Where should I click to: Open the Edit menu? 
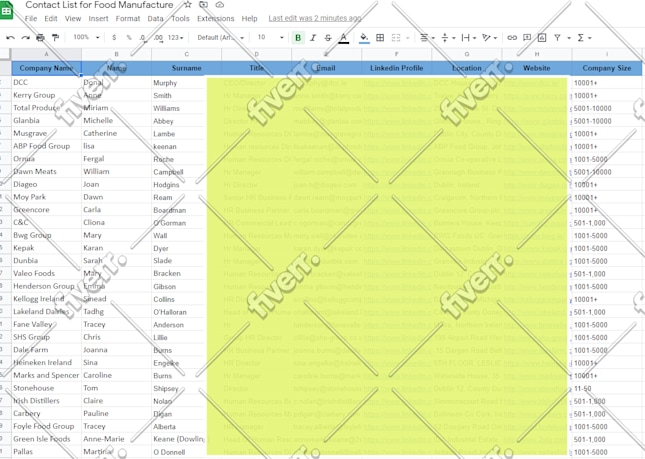(51, 19)
